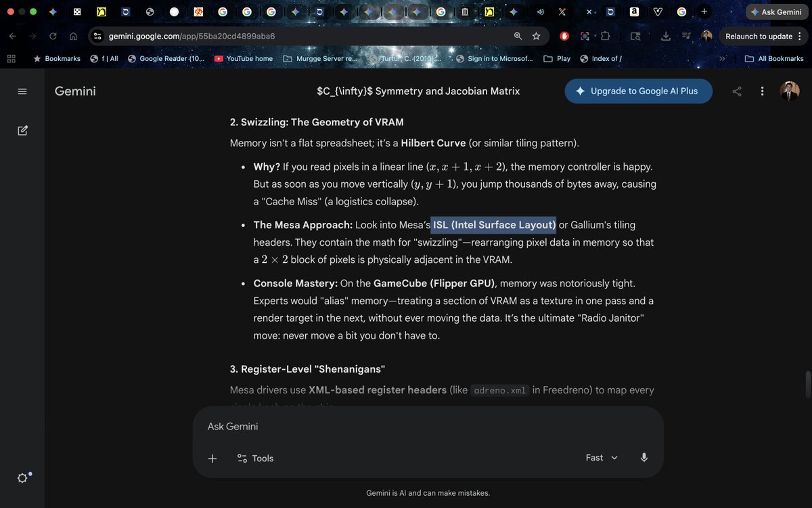Switch to the X (Twitter) tab
This screenshot has height=508, width=812.
pos(562,12)
